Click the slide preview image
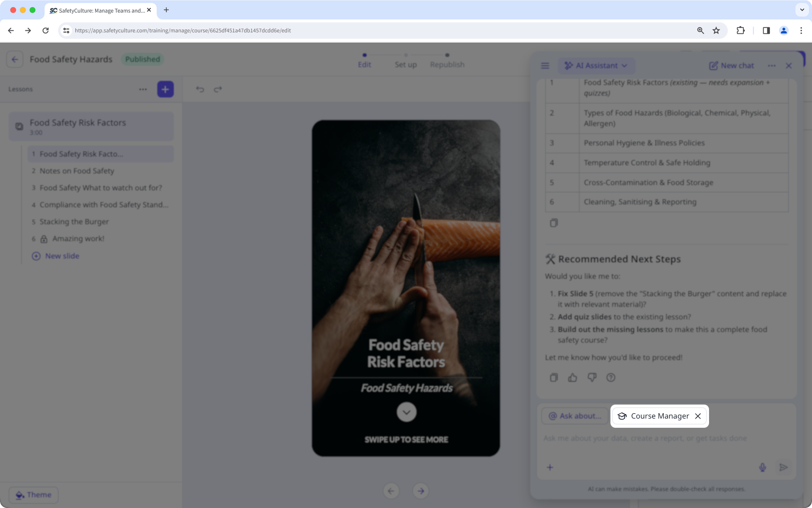This screenshot has height=508, width=812. tap(406, 288)
